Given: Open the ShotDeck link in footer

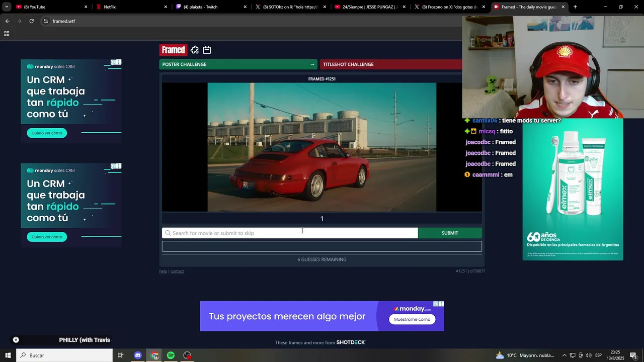Looking at the screenshot, I should tap(351, 342).
